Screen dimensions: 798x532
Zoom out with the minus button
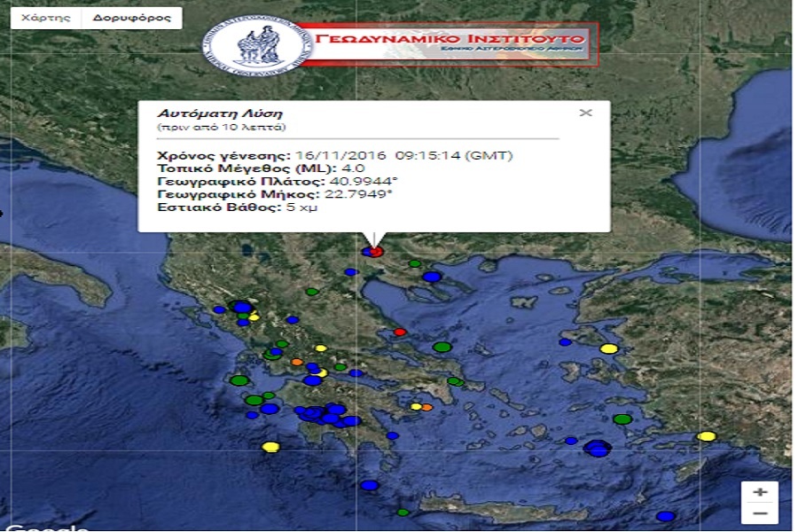pos(760,512)
